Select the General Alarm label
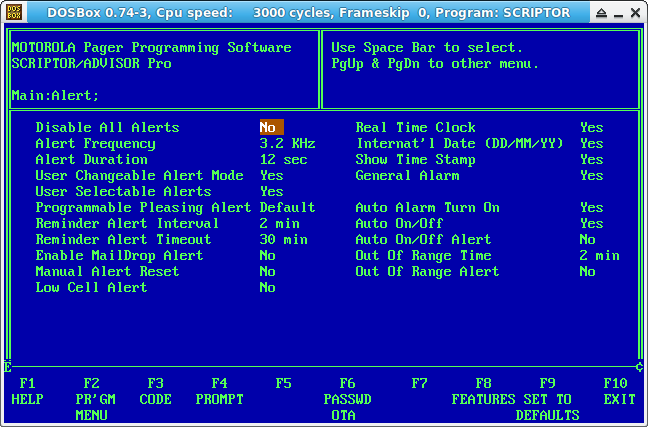The height and width of the screenshot is (427, 648). (407, 175)
